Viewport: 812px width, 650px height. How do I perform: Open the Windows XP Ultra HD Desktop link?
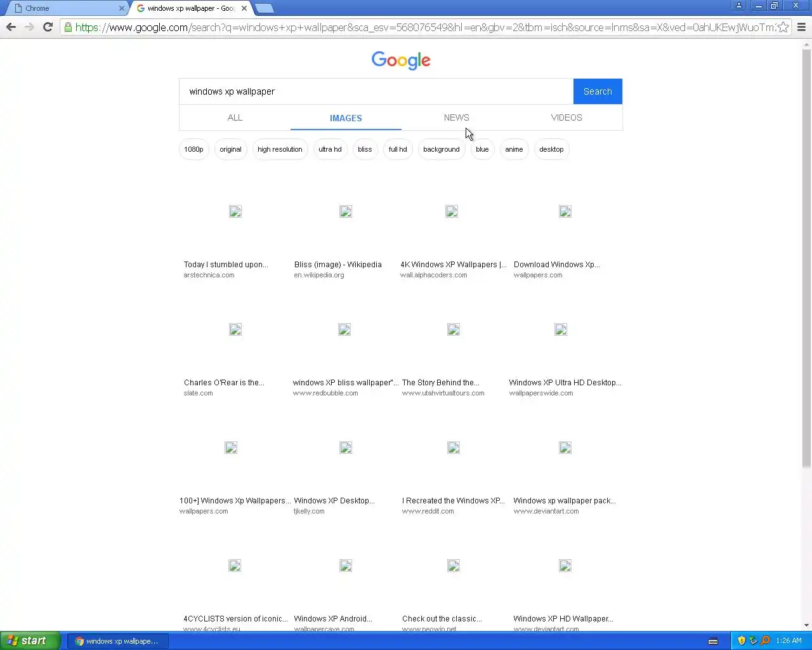point(565,383)
